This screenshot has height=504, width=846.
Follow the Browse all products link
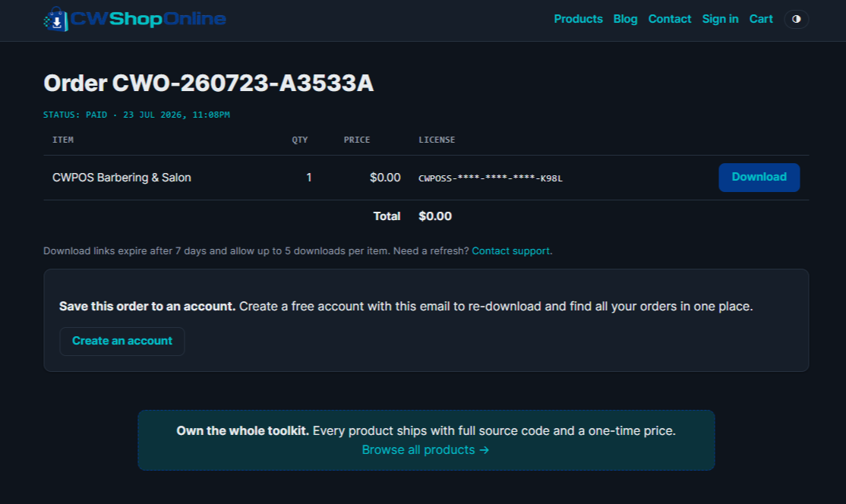point(425,449)
